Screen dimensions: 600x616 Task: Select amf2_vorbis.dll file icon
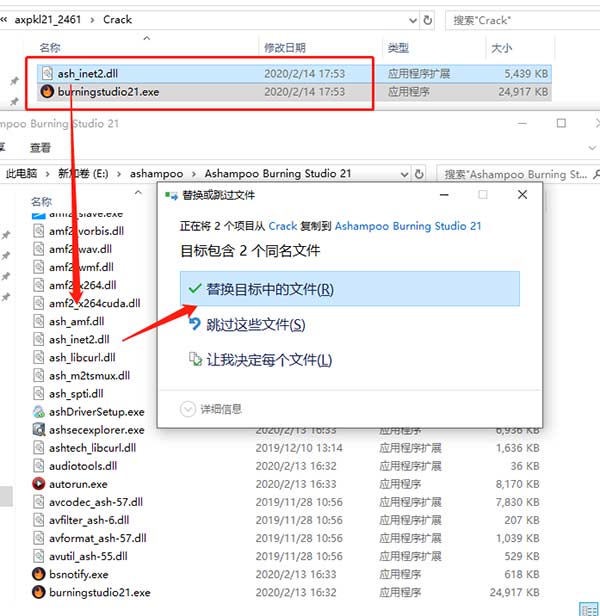click(x=39, y=231)
